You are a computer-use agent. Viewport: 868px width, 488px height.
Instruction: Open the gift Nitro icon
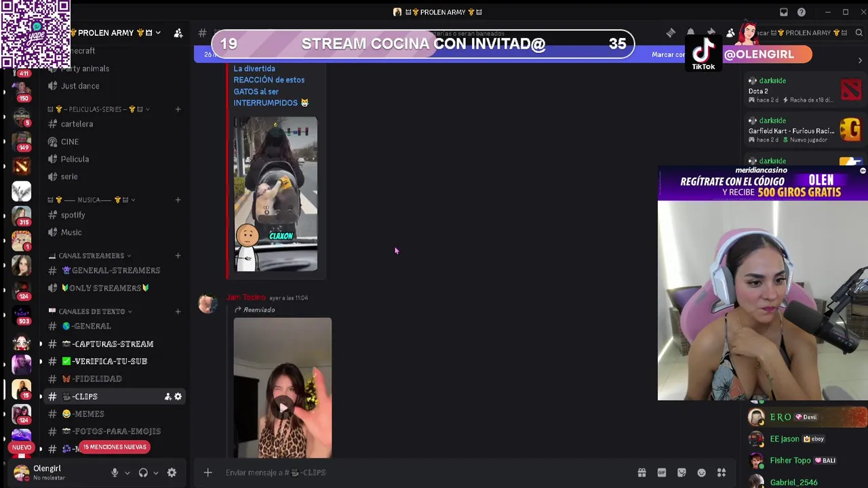[x=642, y=472]
